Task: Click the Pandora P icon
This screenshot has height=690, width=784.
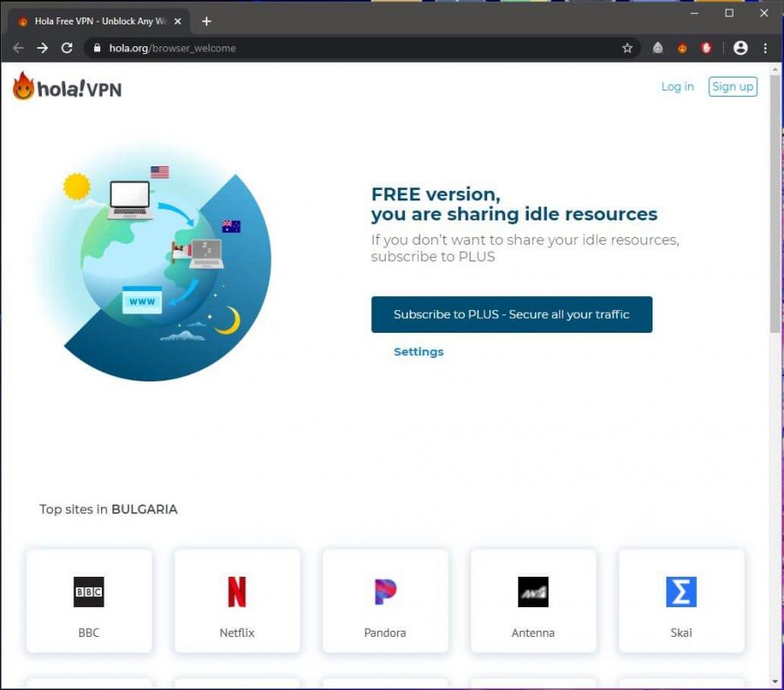Action: [x=385, y=592]
